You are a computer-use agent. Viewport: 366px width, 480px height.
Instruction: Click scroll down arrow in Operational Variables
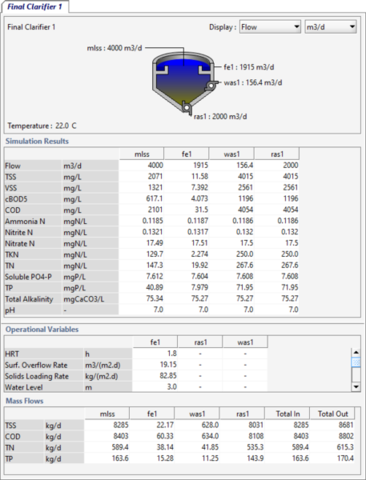[x=356, y=387]
